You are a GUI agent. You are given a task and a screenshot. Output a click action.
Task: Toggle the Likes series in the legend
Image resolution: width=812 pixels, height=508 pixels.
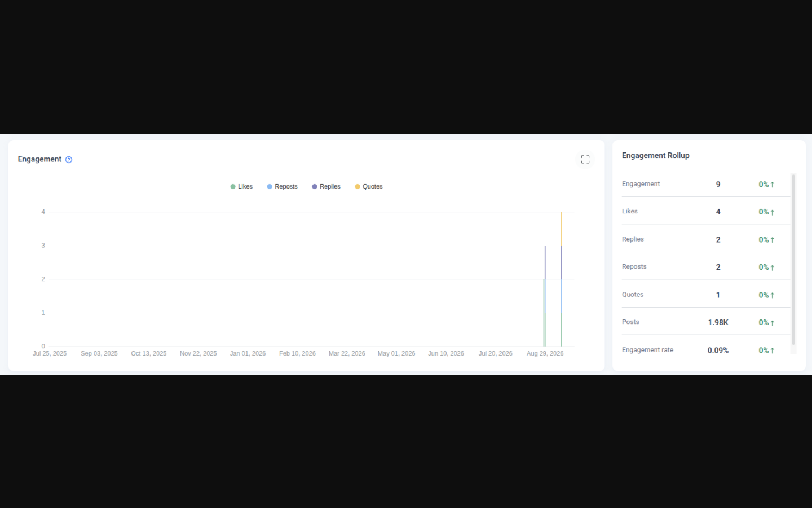click(x=241, y=187)
